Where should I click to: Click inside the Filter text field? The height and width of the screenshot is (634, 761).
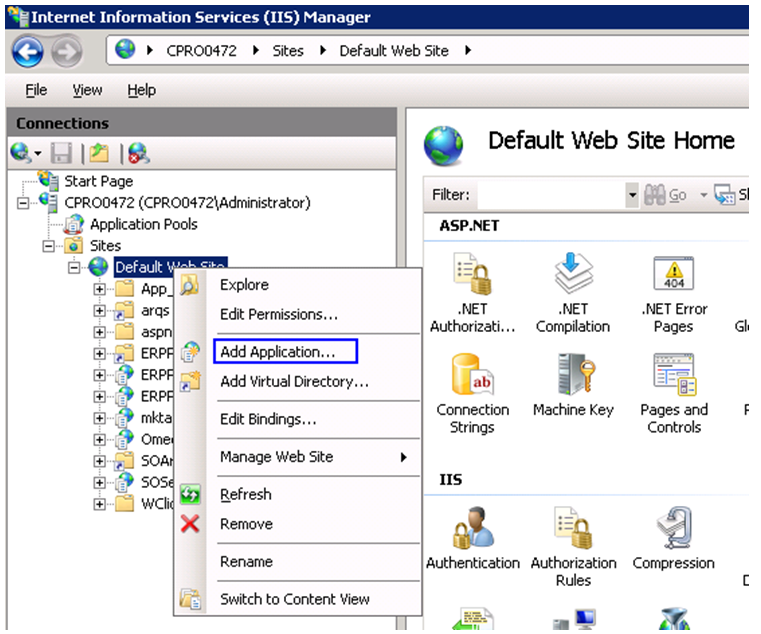pos(551,195)
